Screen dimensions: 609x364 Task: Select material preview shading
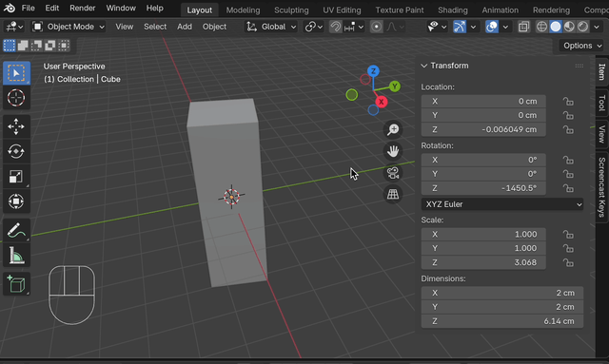pyautogui.click(x=569, y=27)
